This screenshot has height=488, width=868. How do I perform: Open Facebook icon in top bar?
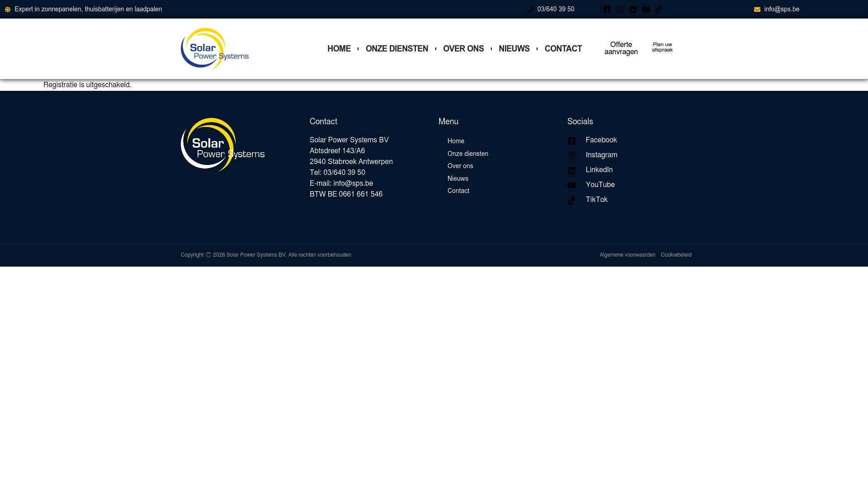point(607,9)
